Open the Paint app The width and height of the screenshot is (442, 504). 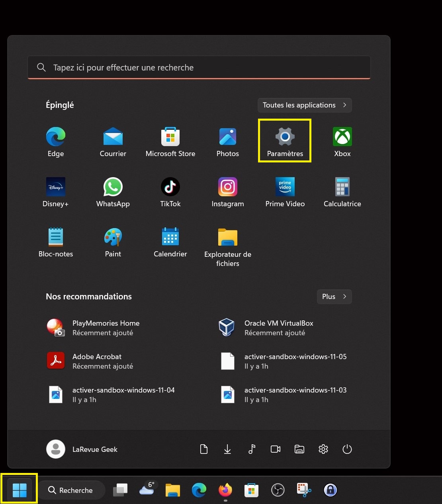coord(113,242)
